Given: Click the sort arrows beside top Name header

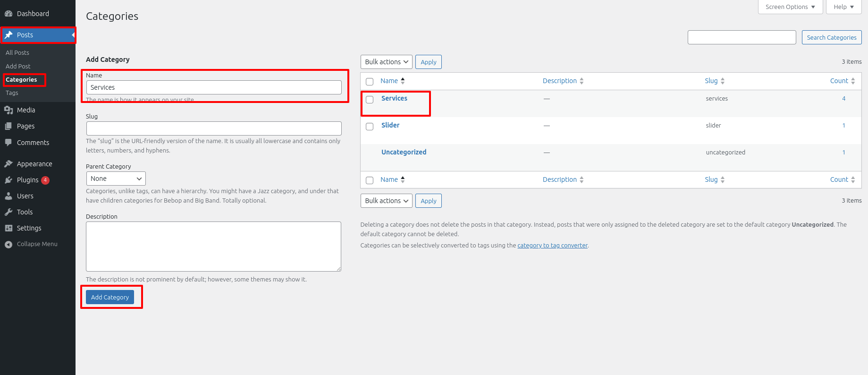Looking at the screenshot, I should (x=403, y=81).
